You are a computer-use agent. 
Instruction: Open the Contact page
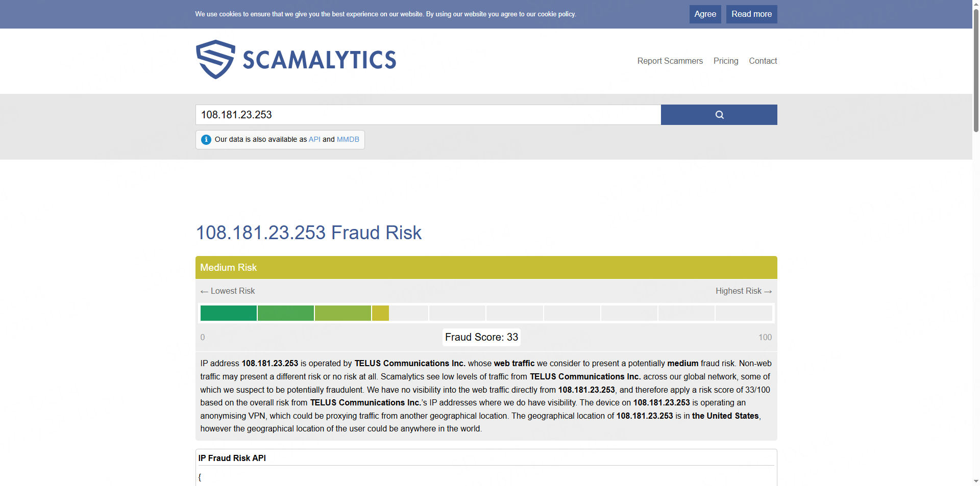click(763, 61)
